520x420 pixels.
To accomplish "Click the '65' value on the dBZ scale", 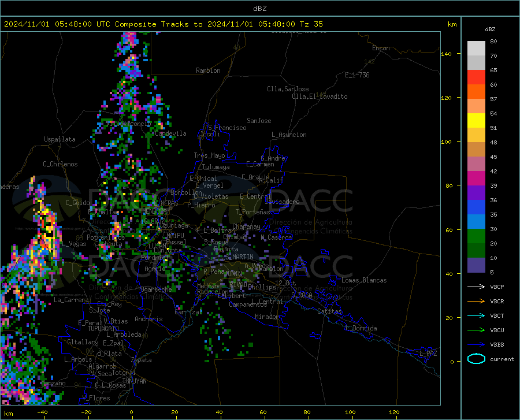I will [x=493, y=70].
